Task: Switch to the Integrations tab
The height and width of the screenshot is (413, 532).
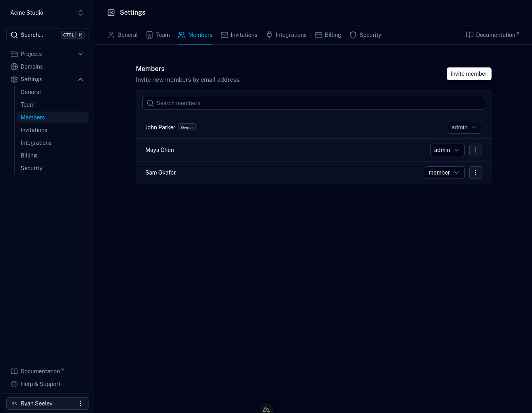Action: 286,35
